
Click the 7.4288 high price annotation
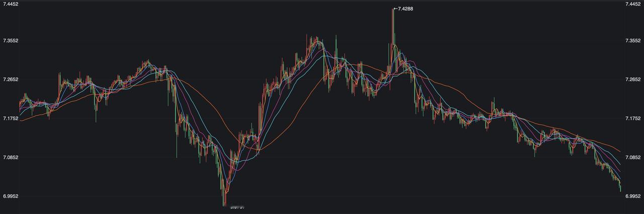(x=405, y=9)
